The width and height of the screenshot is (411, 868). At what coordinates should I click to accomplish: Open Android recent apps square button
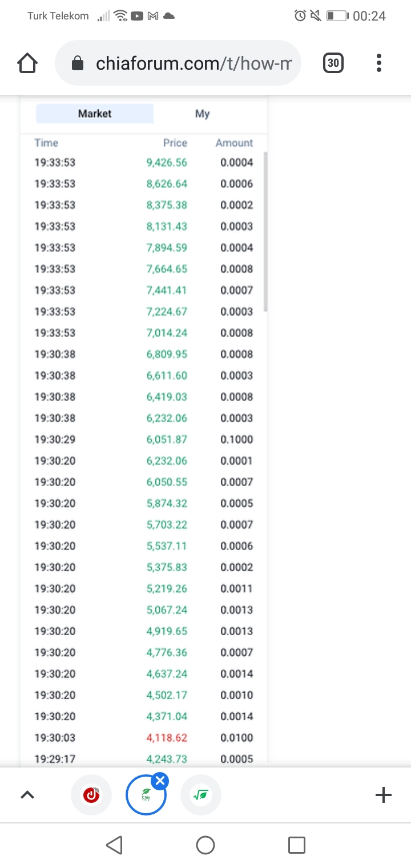click(296, 845)
